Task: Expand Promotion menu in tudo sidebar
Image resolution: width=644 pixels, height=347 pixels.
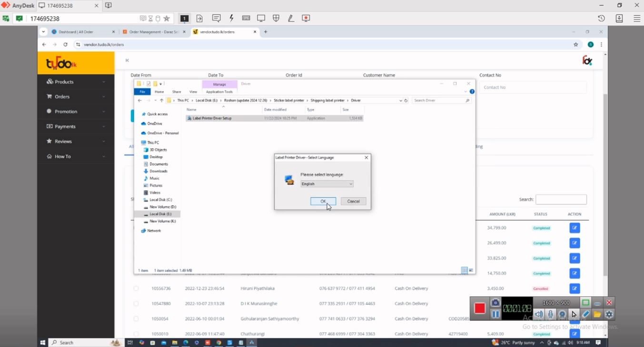Action: tap(76, 112)
